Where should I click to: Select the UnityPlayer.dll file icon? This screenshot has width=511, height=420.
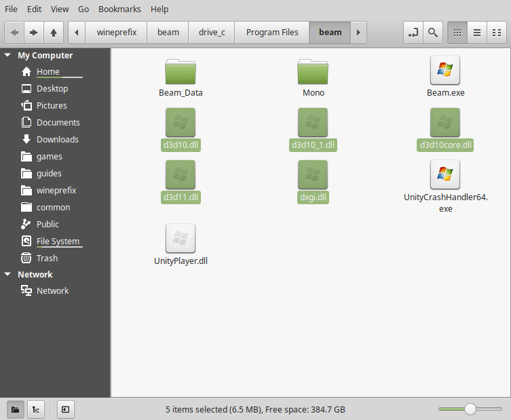click(181, 238)
